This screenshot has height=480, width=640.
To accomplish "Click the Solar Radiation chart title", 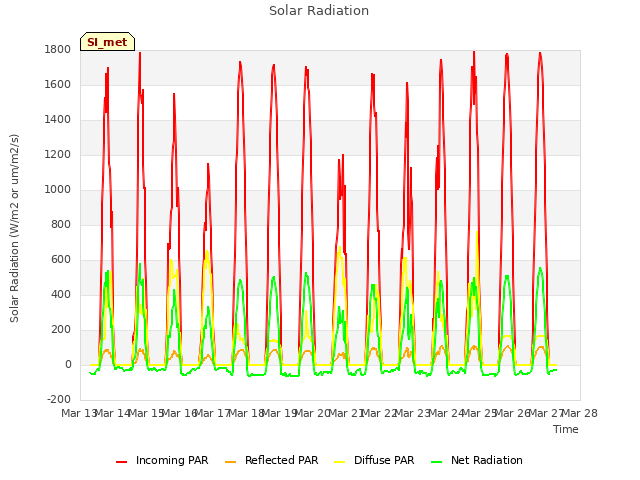I will coord(319,11).
